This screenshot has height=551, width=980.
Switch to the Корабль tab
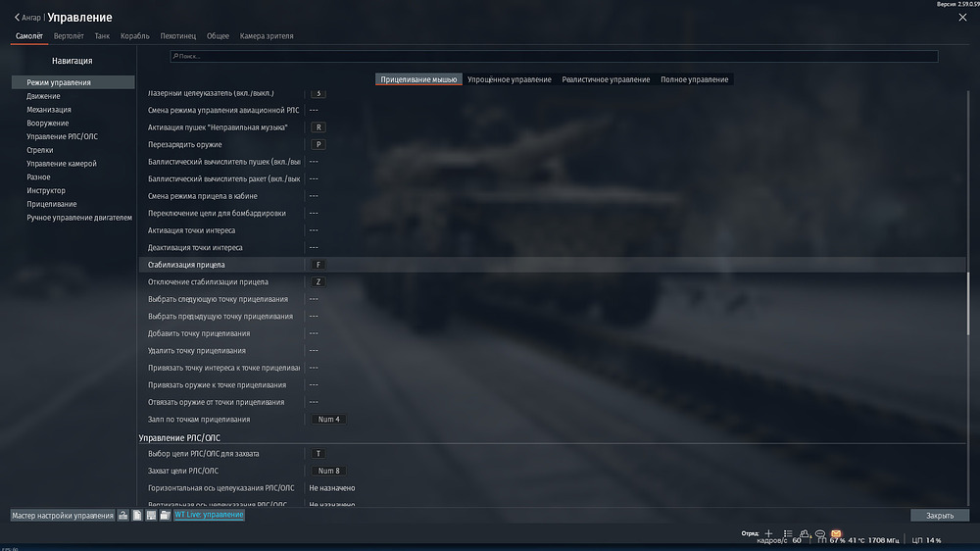135,36
